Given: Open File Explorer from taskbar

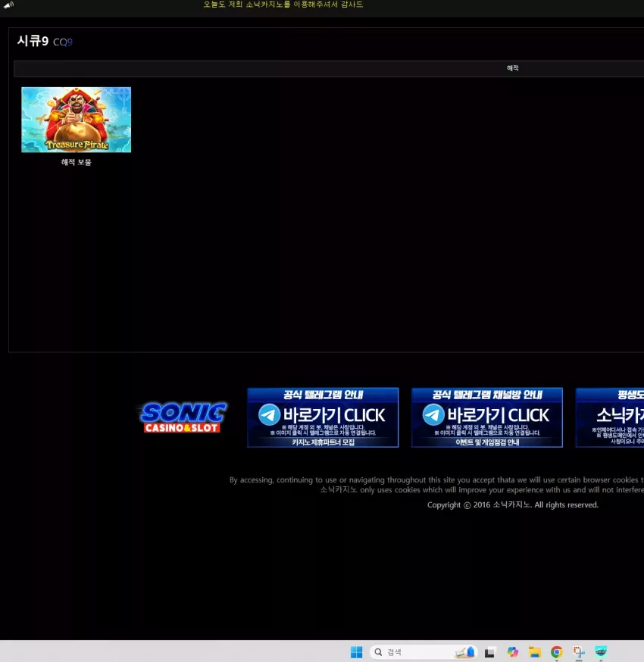Looking at the screenshot, I should point(535,652).
